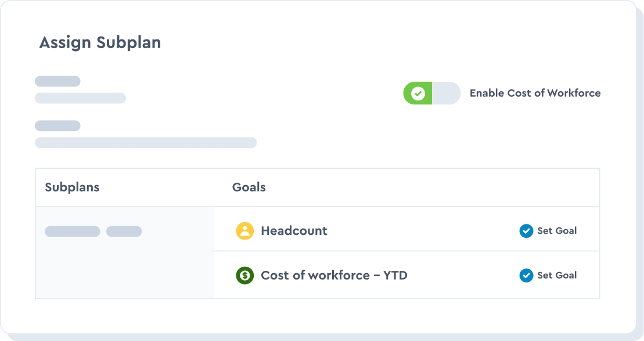Select the Cost of workforce – YTD label
Viewport: 644px width, 341px height.
click(334, 275)
